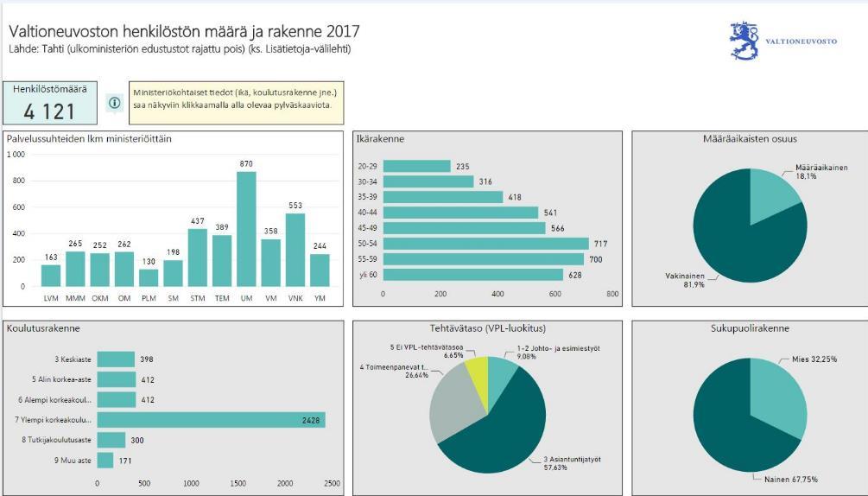Screen dimensions: 868x496
Task: Select the SM bar showing 198
Action: coord(173,273)
